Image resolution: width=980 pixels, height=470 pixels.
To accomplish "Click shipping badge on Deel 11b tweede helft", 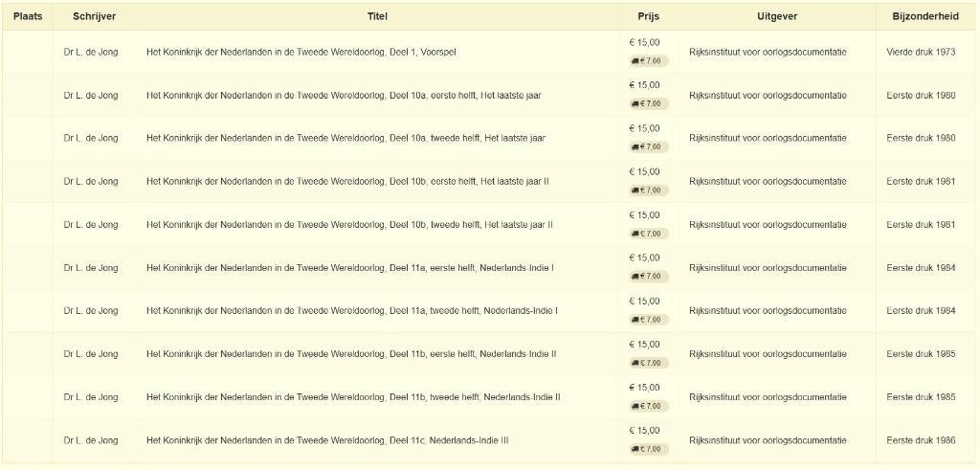I will coord(648,406).
